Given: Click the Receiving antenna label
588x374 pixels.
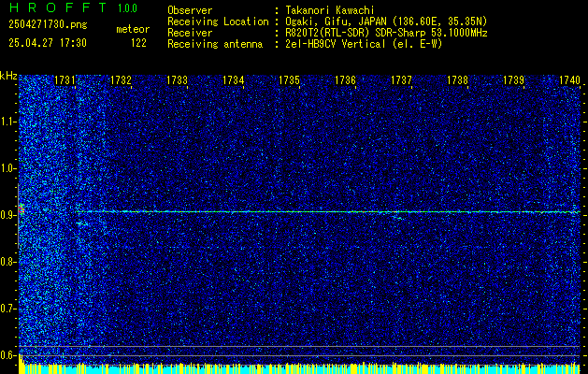Looking at the screenshot, I should pos(215,44).
